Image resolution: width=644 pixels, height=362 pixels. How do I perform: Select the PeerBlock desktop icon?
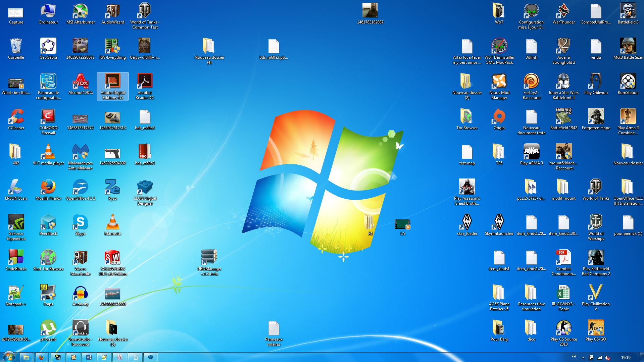click(x=48, y=225)
